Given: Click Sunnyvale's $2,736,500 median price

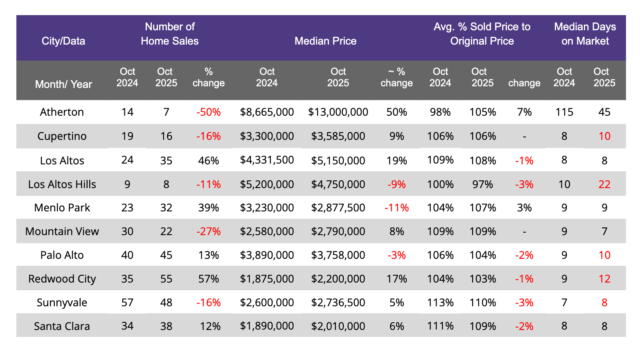Looking at the screenshot, I should [338, 303].
